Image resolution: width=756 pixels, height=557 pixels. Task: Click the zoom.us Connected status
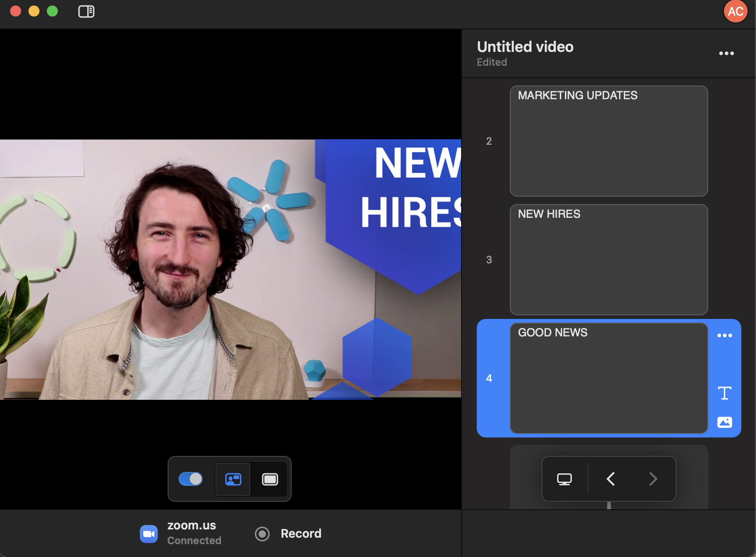193,533
